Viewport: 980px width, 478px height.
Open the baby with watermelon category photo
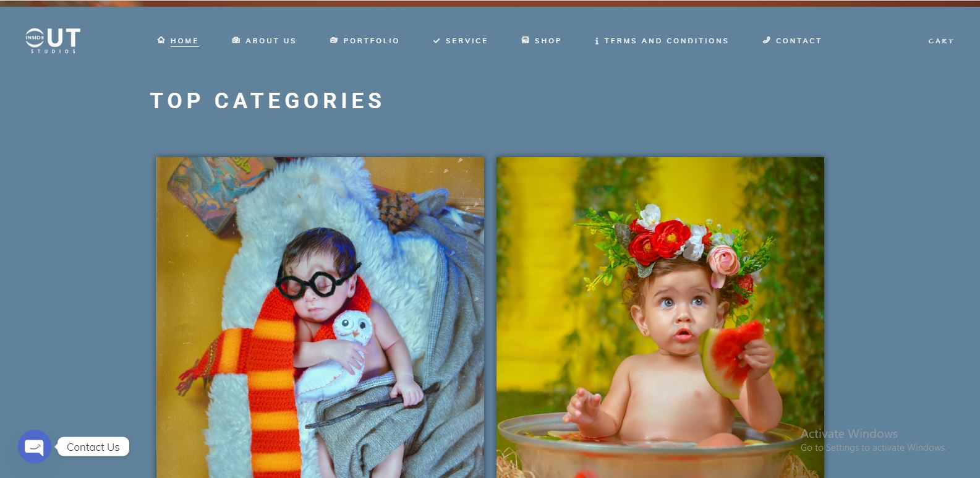660,317
